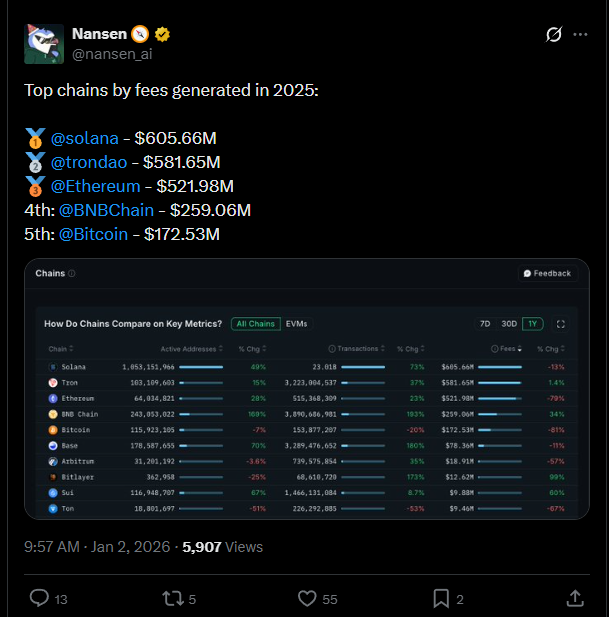
Task: Select the 30D time range tab
Action: coord(509,324)
